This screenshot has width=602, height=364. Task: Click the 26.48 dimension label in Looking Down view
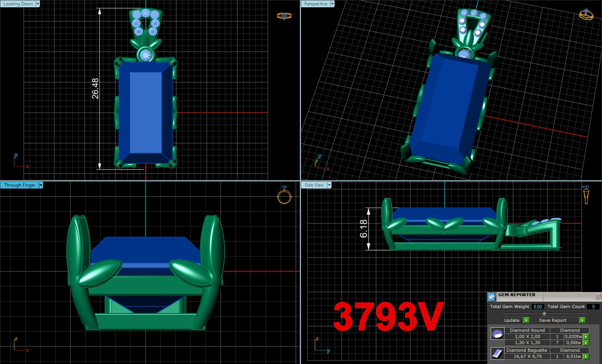(x=95, y=89)
